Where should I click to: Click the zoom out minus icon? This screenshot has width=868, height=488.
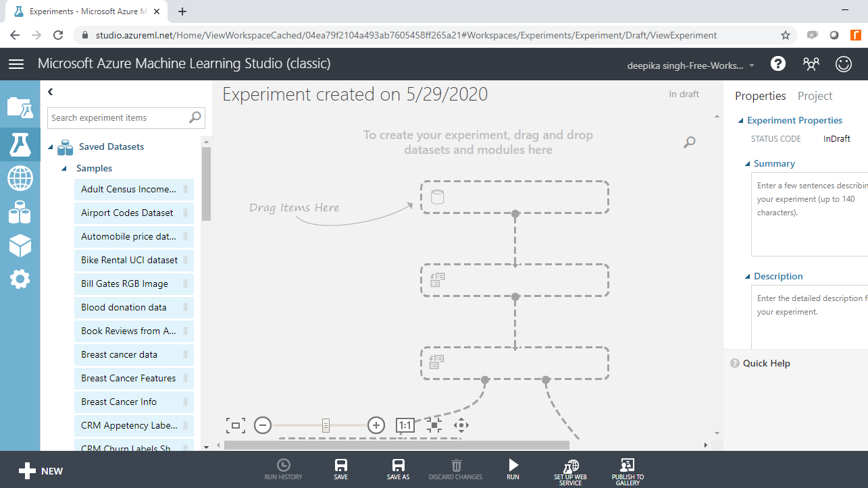(x=263, y=425)
